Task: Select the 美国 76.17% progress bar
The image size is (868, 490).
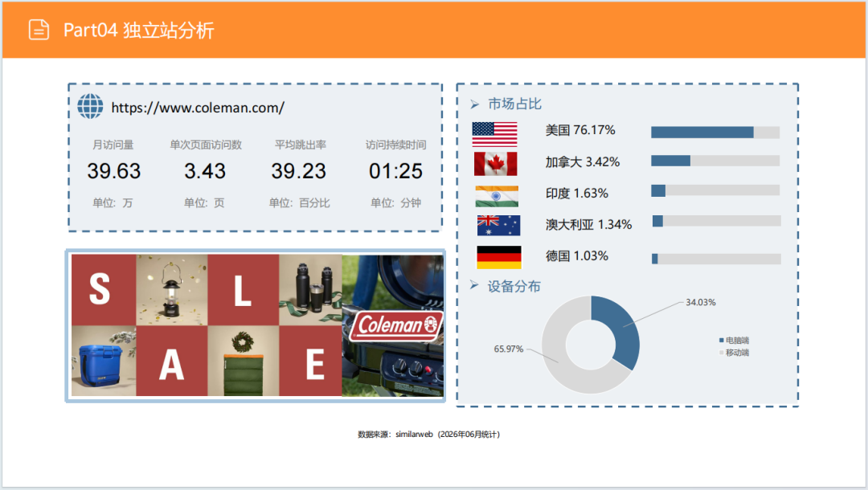Action: 715,133
